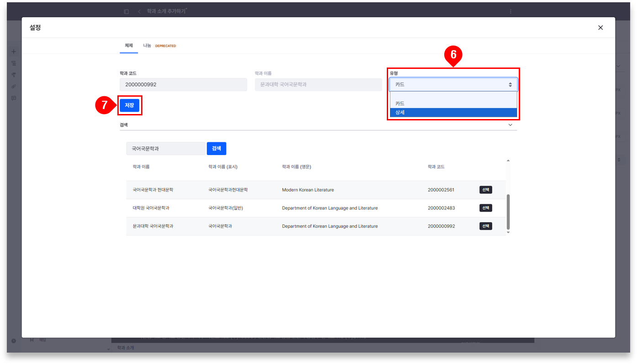Click the link icon in left sidebar

[13, 86]
